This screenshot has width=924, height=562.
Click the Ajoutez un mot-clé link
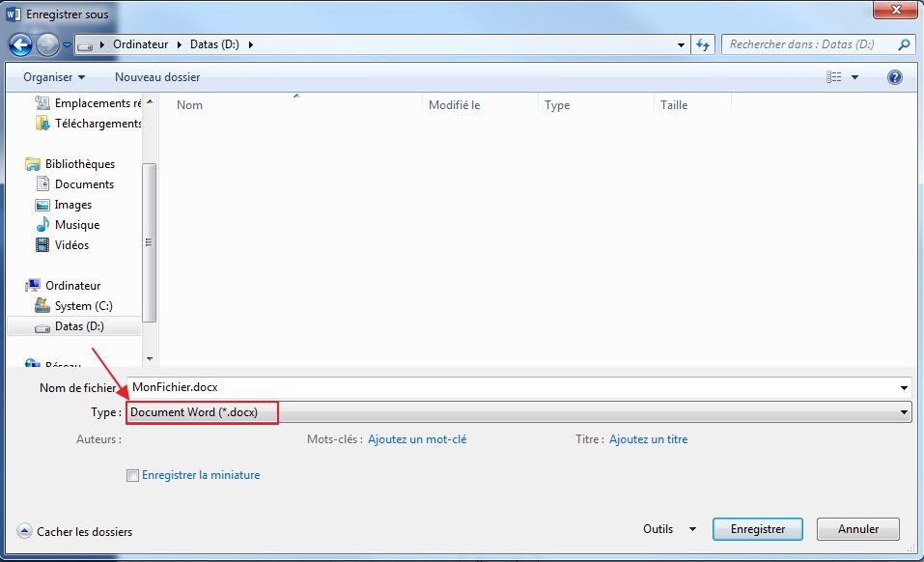(x=416, y=439)
